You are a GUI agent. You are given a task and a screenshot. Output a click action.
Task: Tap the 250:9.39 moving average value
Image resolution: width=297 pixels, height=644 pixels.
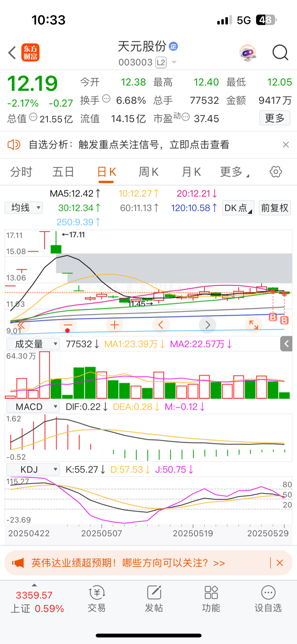(79, 222)
